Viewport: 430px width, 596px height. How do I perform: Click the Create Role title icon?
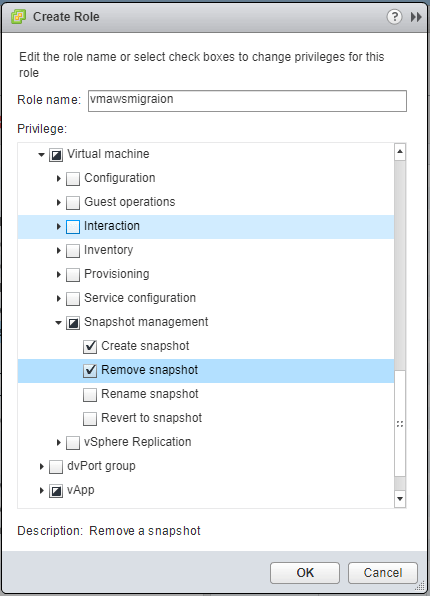click(18, 17)
